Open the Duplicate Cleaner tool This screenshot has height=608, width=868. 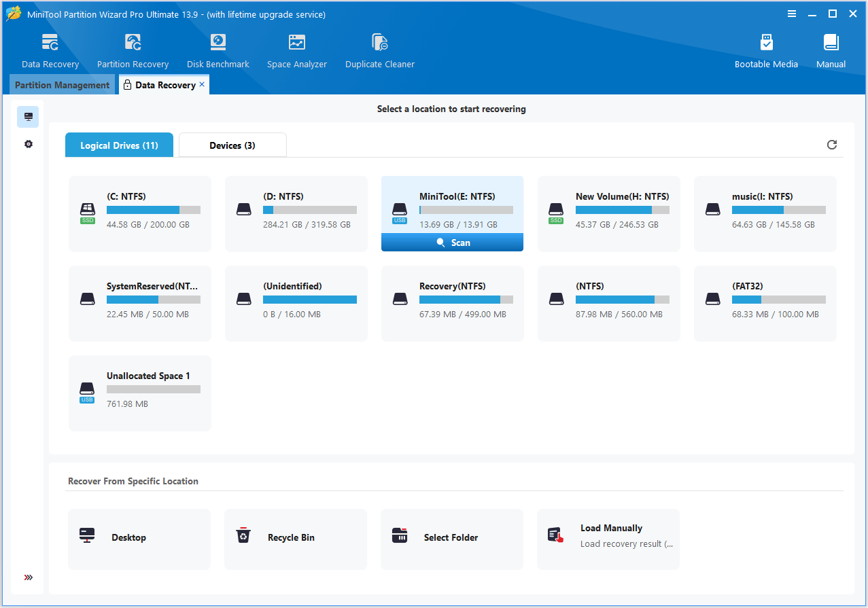click(x=380, y=50)
